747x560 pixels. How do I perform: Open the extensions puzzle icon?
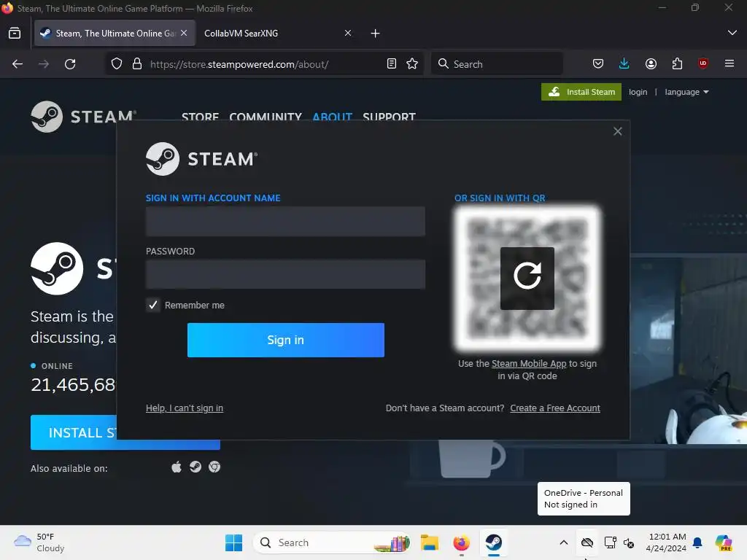(677, 64)
